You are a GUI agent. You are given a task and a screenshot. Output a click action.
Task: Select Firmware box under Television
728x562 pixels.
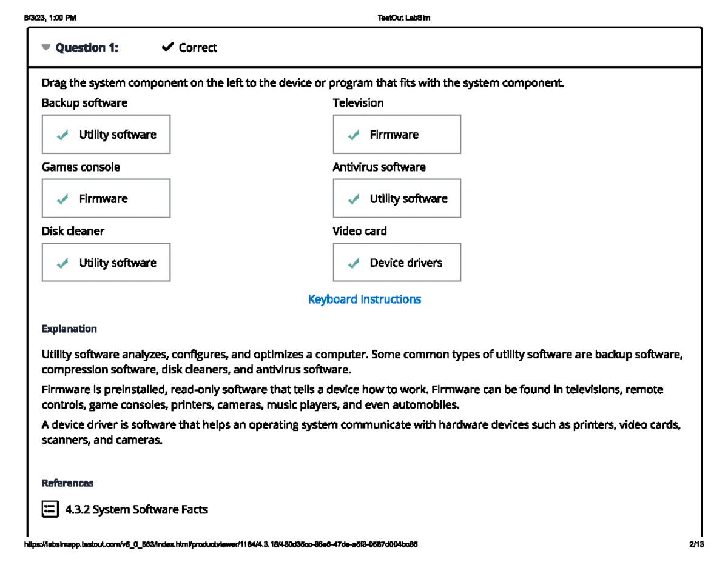[397, 134]
